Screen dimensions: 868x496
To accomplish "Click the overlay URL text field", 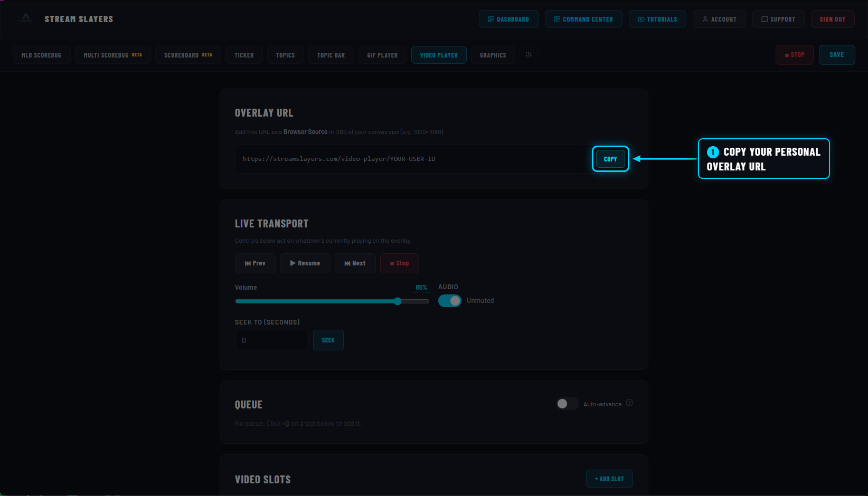I will [x=413, y=159].
